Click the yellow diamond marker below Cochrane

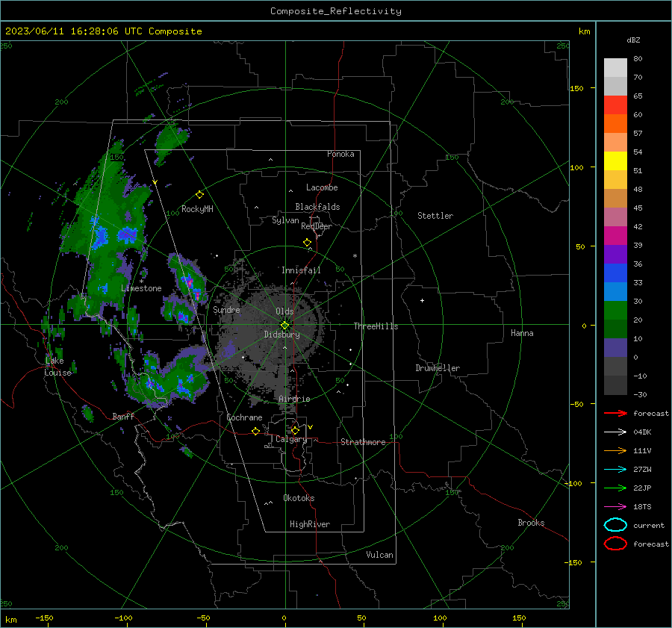click(x=256, y=432)
